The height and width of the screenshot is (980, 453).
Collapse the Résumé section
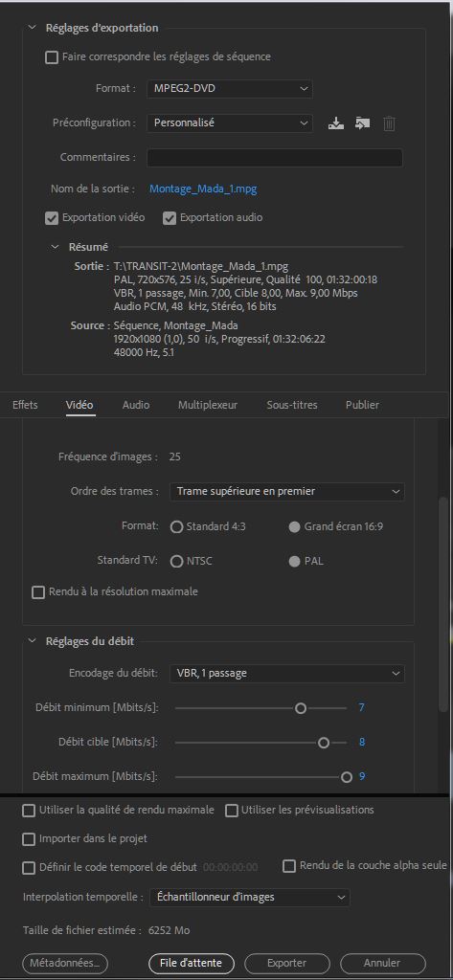point(55,247)
